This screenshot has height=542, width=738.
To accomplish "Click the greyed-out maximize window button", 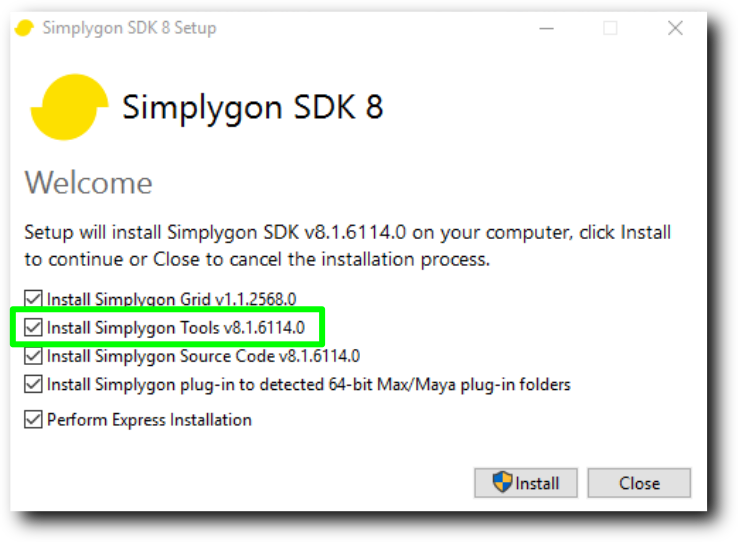I will click(610, 28).
